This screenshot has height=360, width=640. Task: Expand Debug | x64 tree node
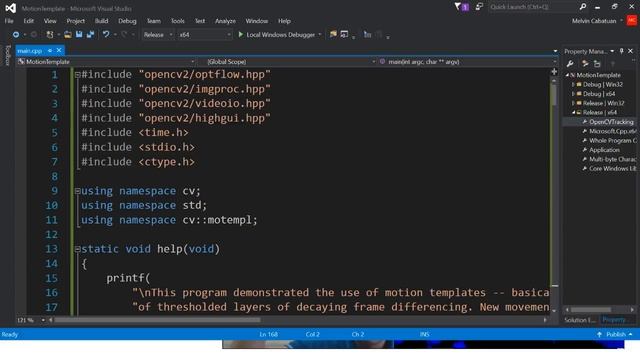(x=573, y=94)
